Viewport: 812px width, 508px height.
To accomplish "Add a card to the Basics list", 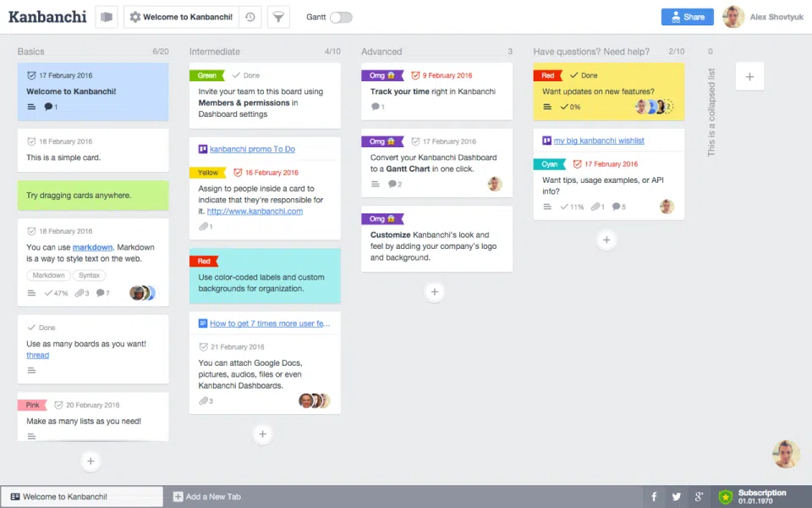I will [x=91, y=461].
